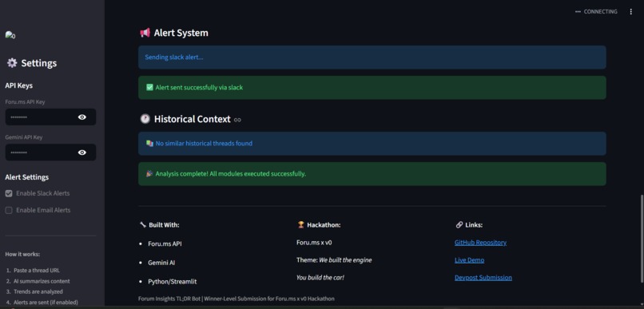Screen dimensions: 644x309
Task: Reveal the Gemini API Key value
Action: 82,153
